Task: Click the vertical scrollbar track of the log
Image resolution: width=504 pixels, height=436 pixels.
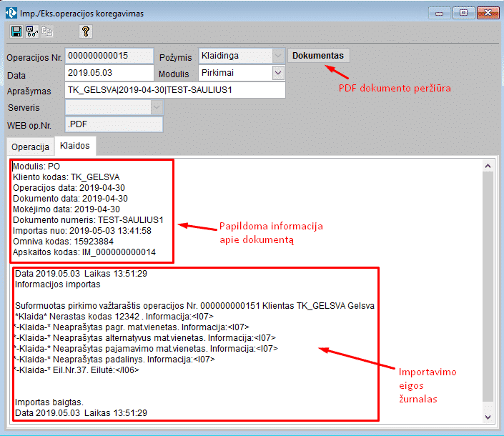Action: tap(488, 286)
